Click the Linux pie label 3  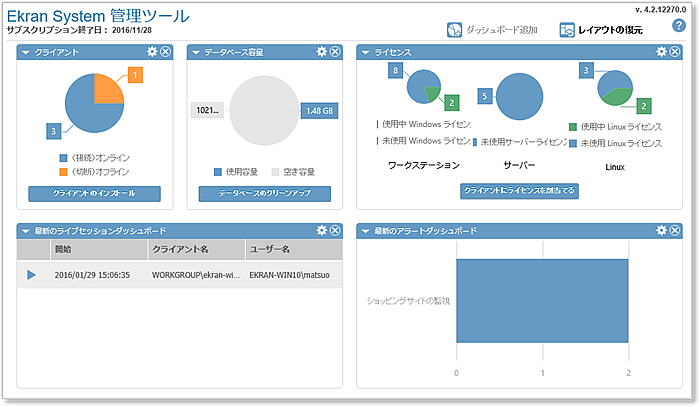coord(586,70)
